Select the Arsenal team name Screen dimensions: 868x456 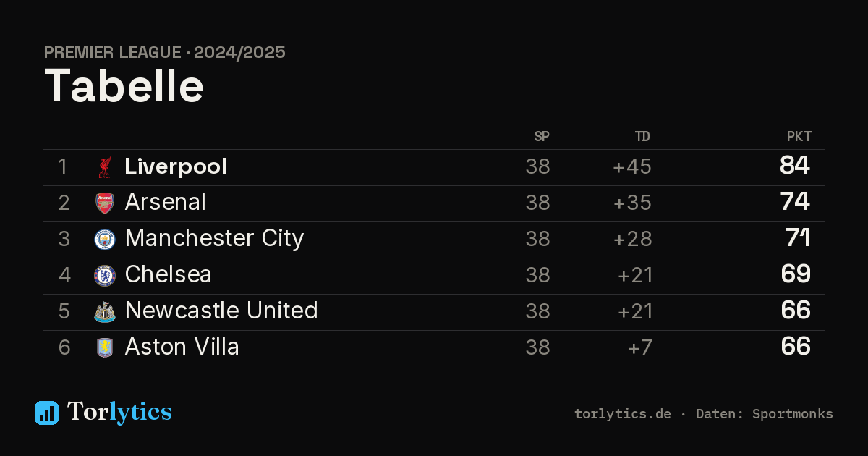tap(165, 202)
